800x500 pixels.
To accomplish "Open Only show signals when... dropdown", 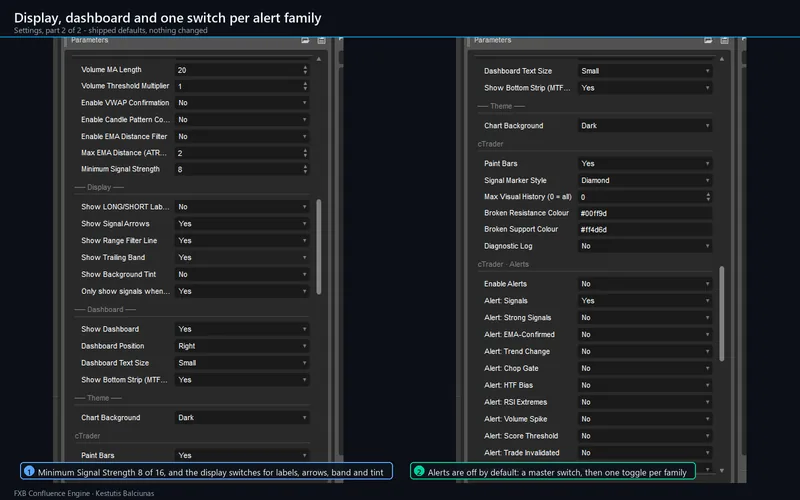I will point(242,291).
